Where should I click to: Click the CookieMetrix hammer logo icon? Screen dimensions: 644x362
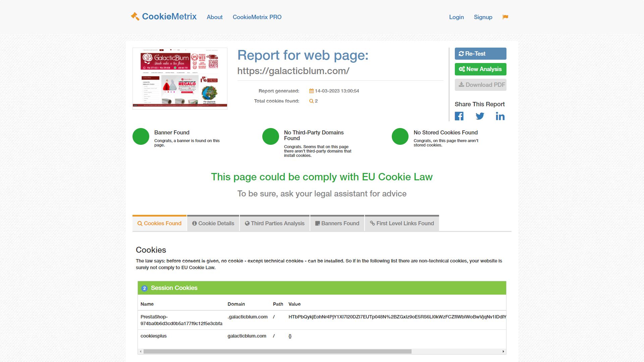coord(135,16)
